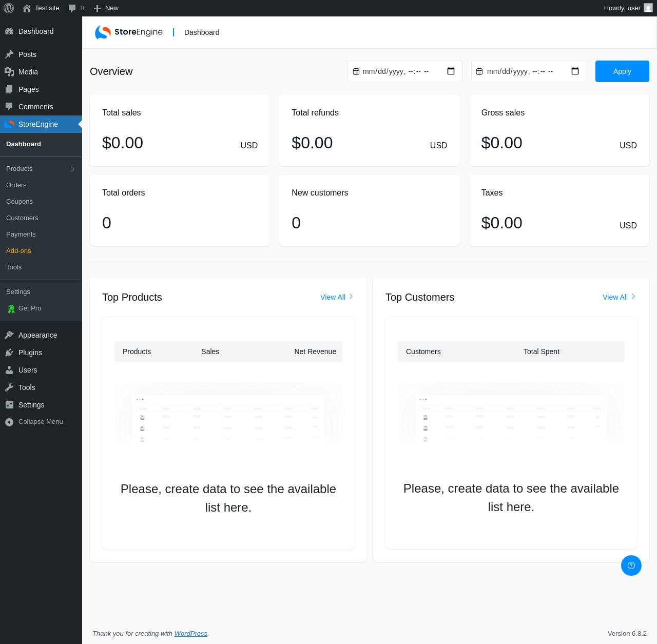Click the plus New icon in admin bar
Image resolution: width=657 pixels, height=644 pixels.
[97, 8]
